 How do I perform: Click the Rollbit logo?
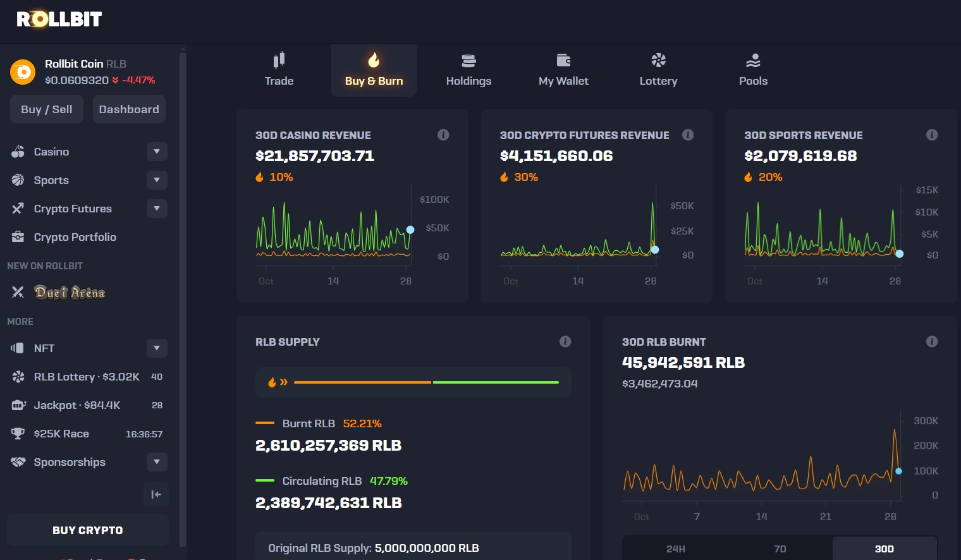coord(59,19)
